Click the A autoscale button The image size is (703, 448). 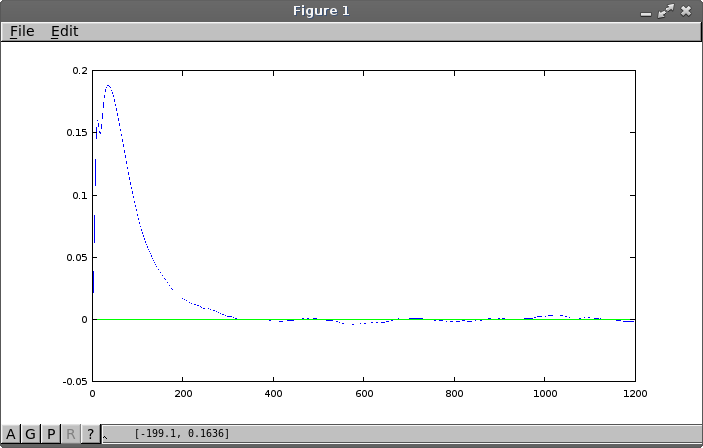tap(10, 434)
